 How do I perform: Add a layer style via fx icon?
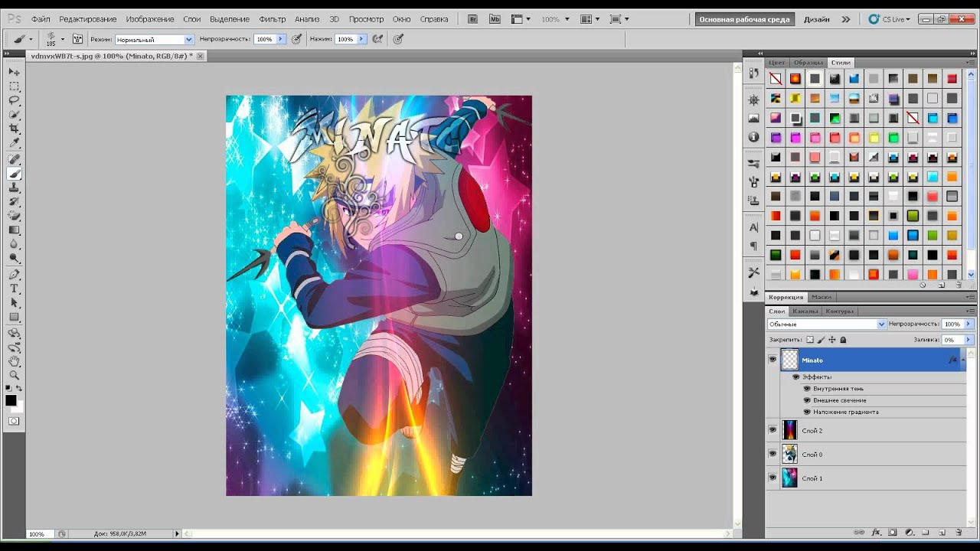pos(876,532)
